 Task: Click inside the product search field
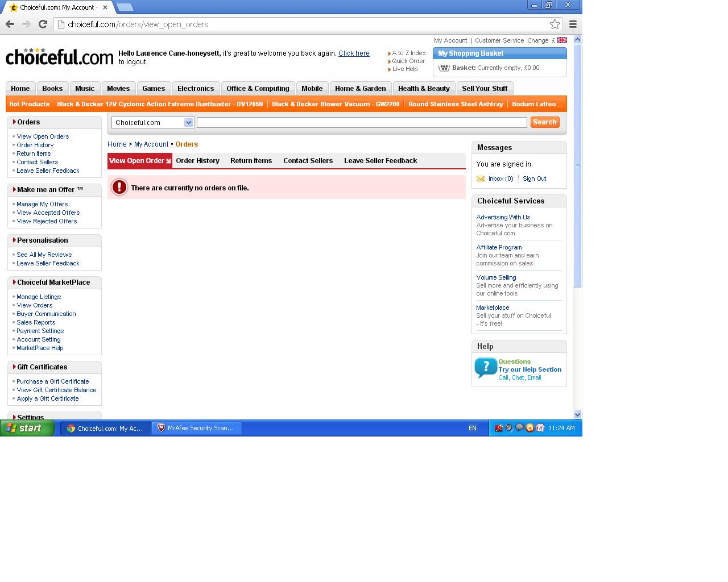pyautogui.click(x=362, y=123)
